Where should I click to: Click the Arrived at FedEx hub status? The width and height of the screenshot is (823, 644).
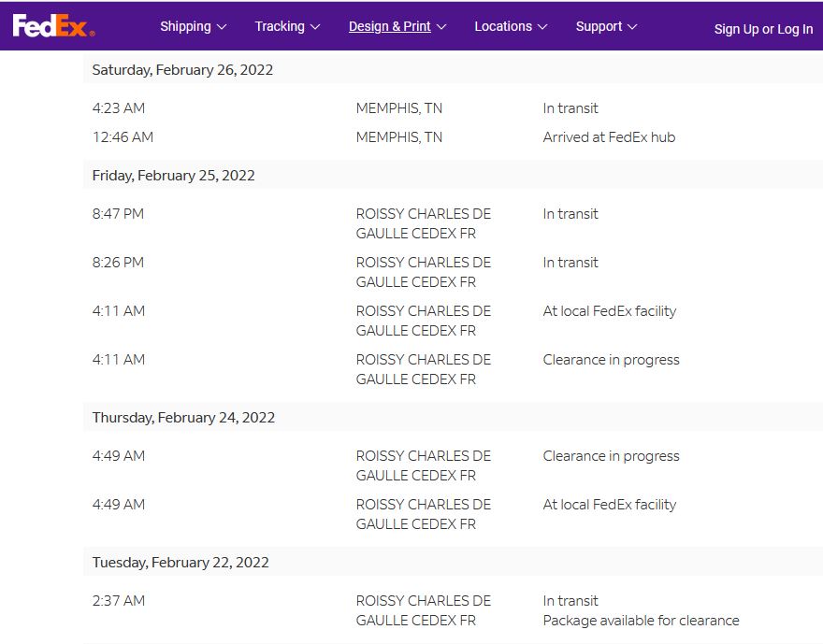pos(609,137)
